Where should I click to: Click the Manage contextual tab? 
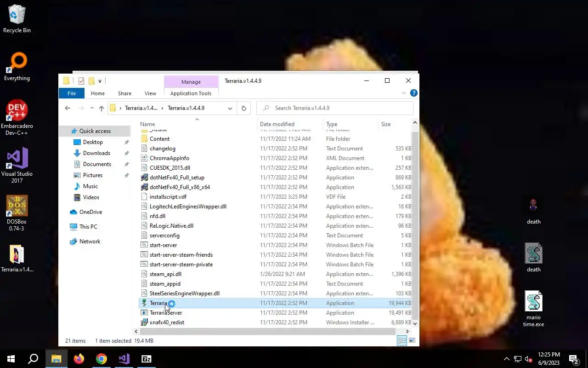pos(191,82)
